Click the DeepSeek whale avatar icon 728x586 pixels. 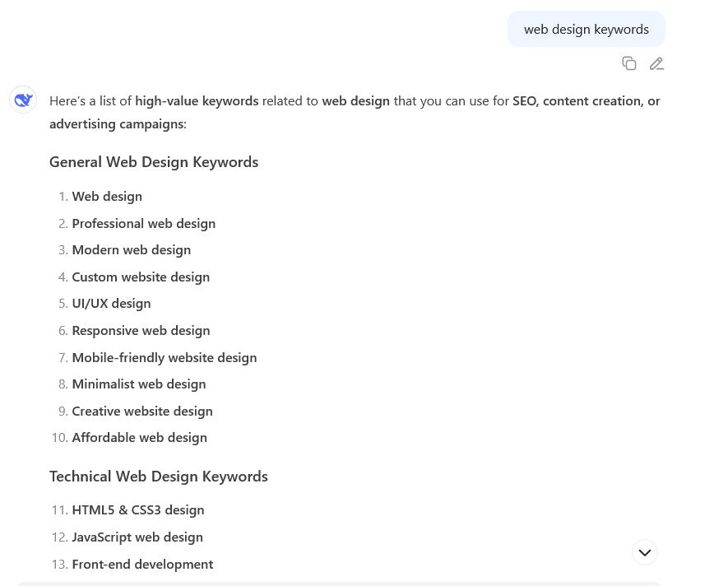coord(23,100)
